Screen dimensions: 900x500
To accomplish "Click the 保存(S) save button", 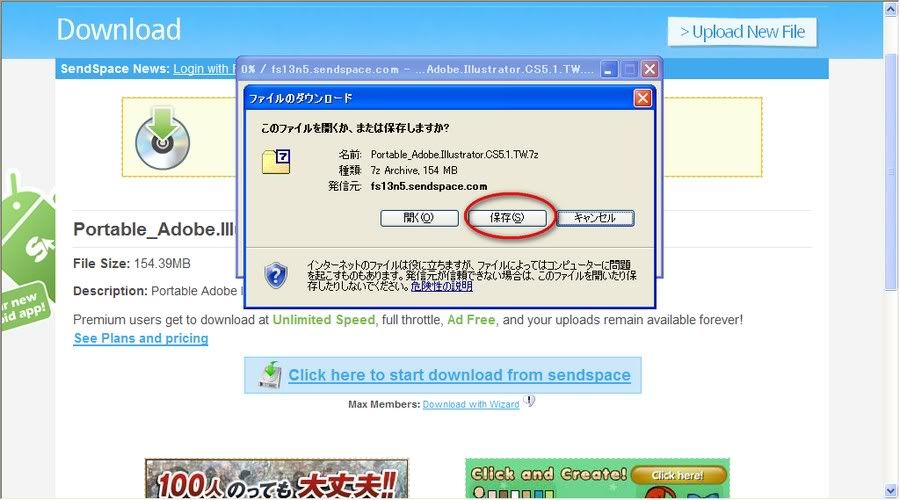I will (x=507, y=218).
